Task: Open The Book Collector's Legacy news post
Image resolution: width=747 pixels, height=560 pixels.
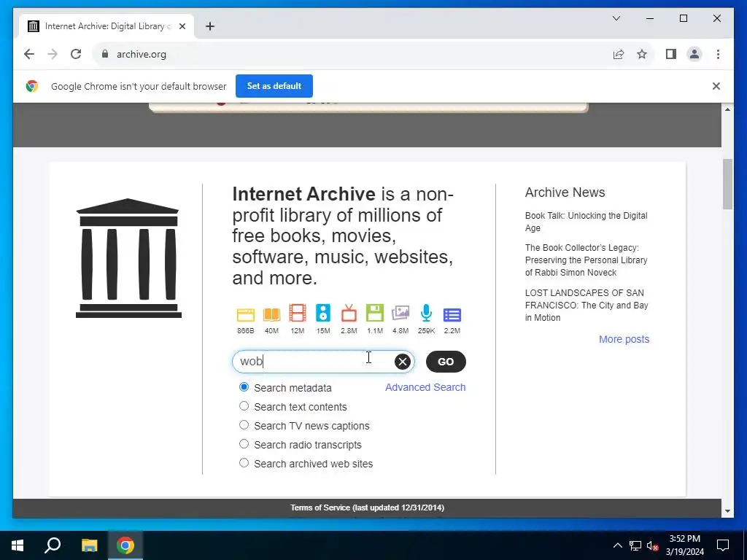Action: [586, 260]
